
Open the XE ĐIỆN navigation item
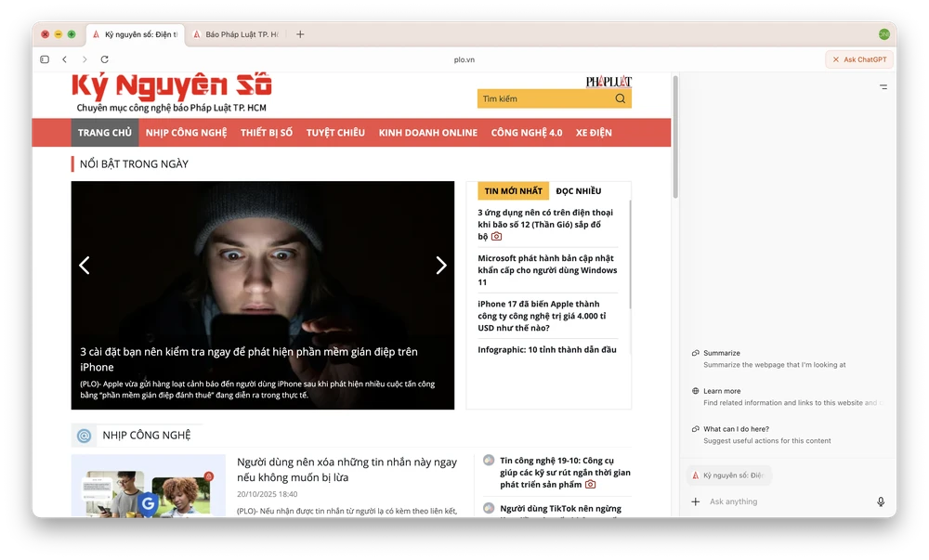click(594, 133)
